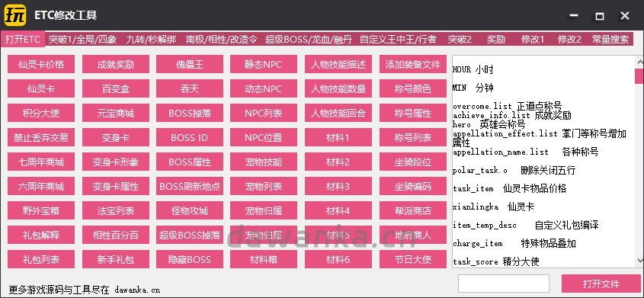Open the 奖励 tab
Image resolution: width=644 pixels, height=298 pixels.
tap(496, 40)
